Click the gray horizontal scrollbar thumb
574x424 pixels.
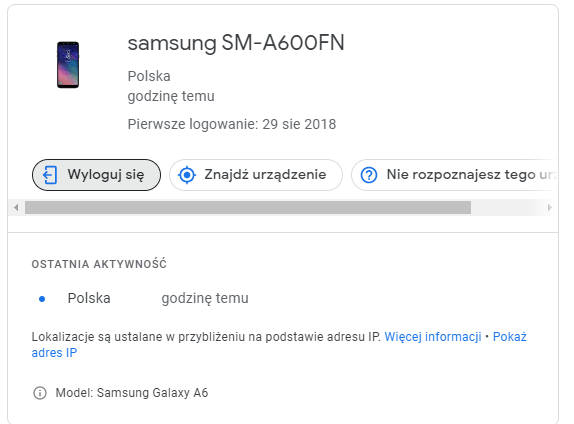click(x=248, y=208)
